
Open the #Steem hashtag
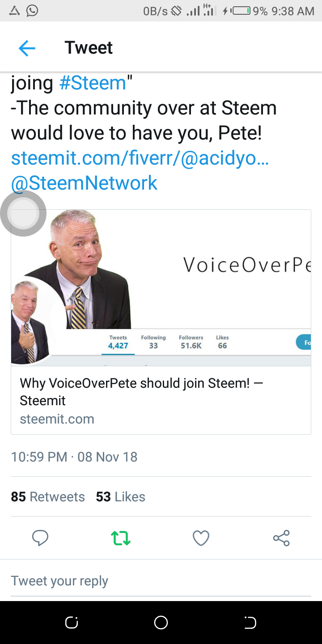(93, 83)
